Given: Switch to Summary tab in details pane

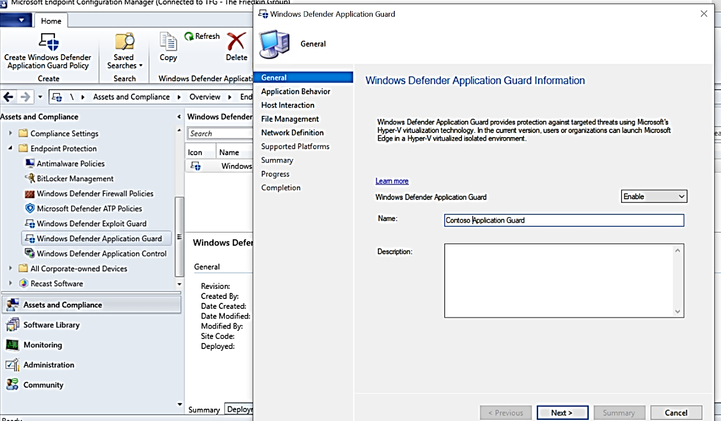Looking at the screenshot, I should tap(204, 409).
